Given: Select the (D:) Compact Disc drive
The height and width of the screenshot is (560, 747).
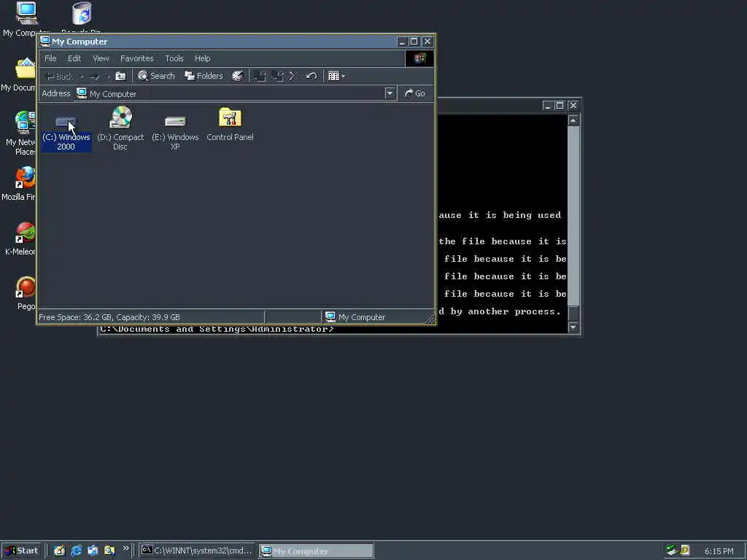Looking at the screenshot, I should [120, 128].
